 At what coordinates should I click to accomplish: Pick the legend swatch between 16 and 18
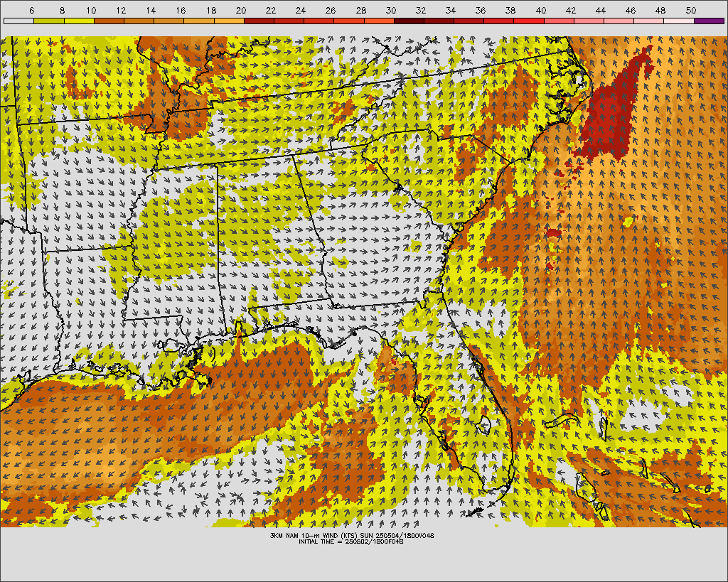pyautogui.click(x=199, y=21)
